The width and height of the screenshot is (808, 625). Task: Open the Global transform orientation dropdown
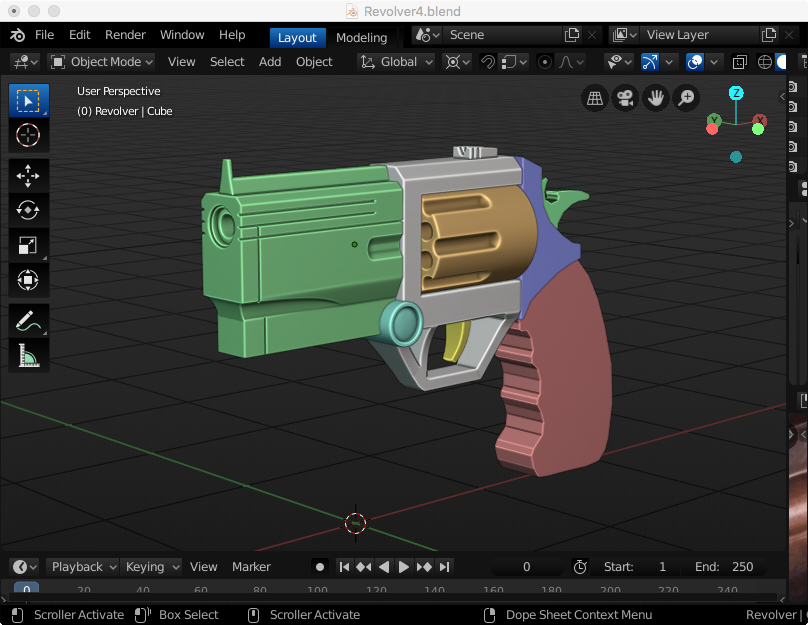[x=398, y=62]
